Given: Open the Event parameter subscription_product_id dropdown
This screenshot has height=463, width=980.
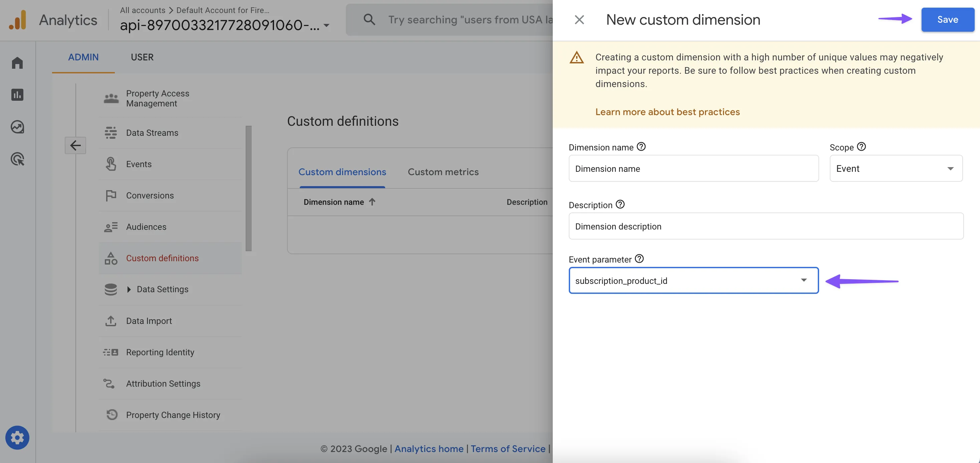Looking at the screenshot, I should pos(693,281).
